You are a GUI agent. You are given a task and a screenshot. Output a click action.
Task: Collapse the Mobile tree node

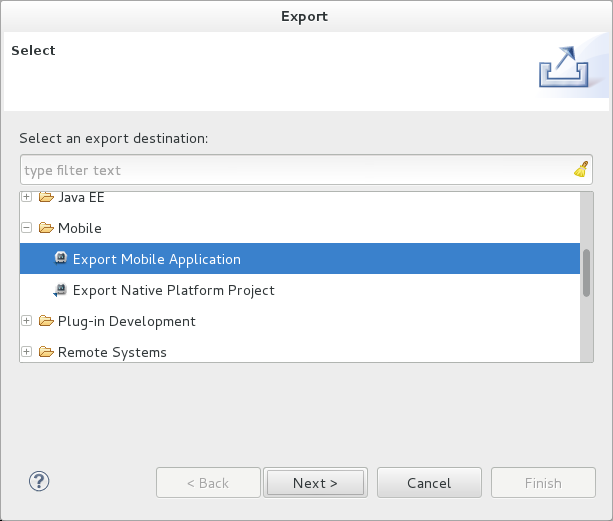tap(27, 228)
